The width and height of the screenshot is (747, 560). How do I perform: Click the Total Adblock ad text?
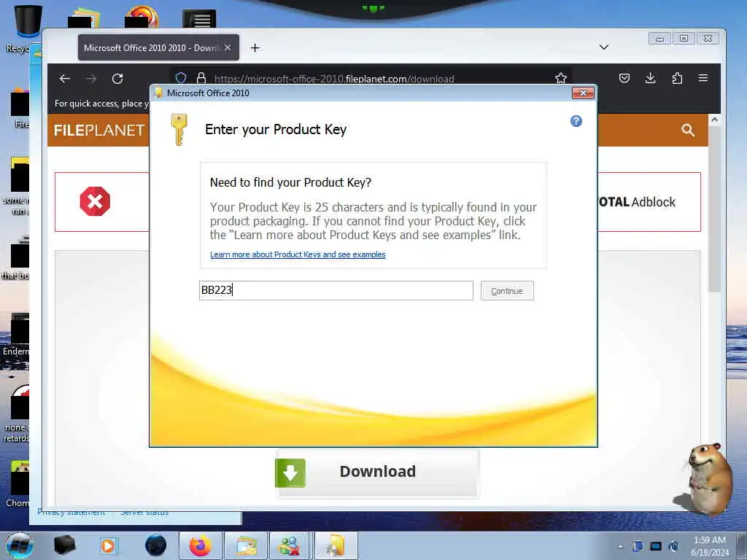click(636, 202)
